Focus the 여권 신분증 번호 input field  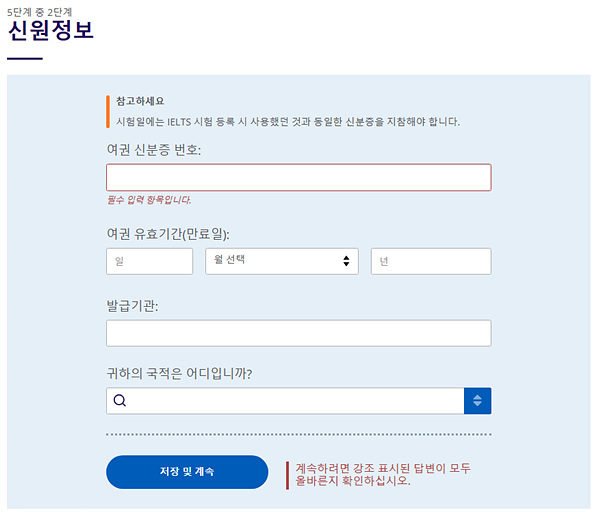click(298, 177)
